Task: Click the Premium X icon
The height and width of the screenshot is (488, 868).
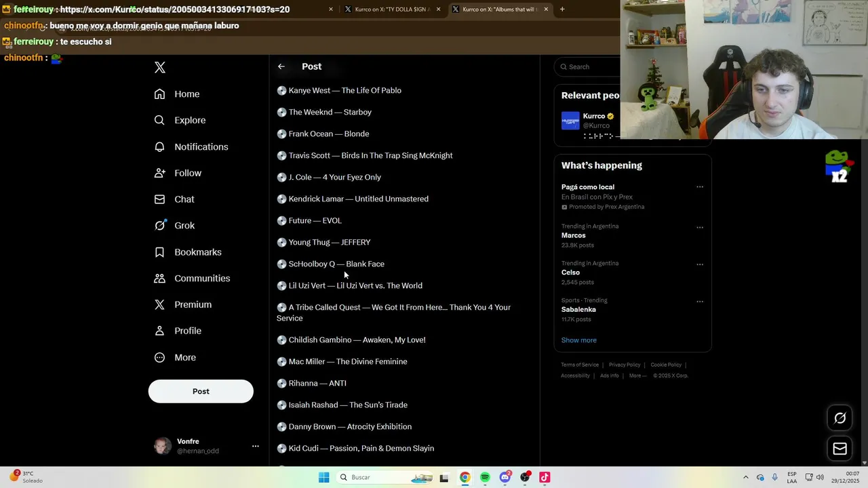Action: 159,305
